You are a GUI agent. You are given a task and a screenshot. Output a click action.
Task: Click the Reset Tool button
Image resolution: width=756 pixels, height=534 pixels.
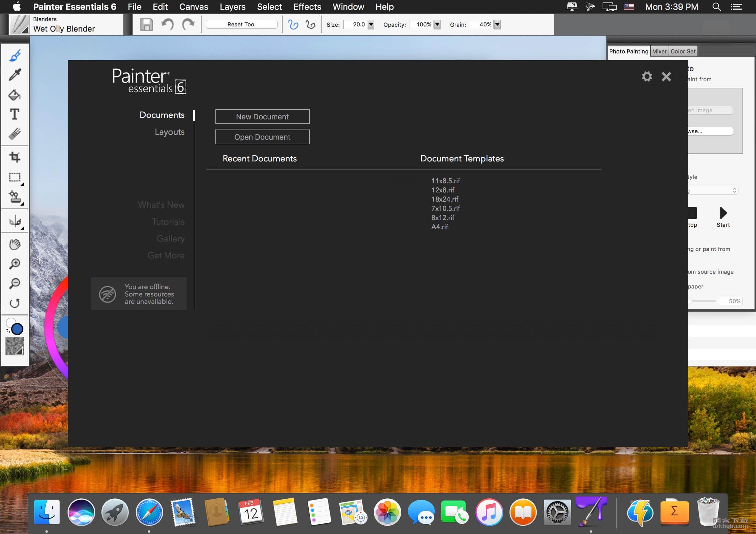click(x=242, y=24)
